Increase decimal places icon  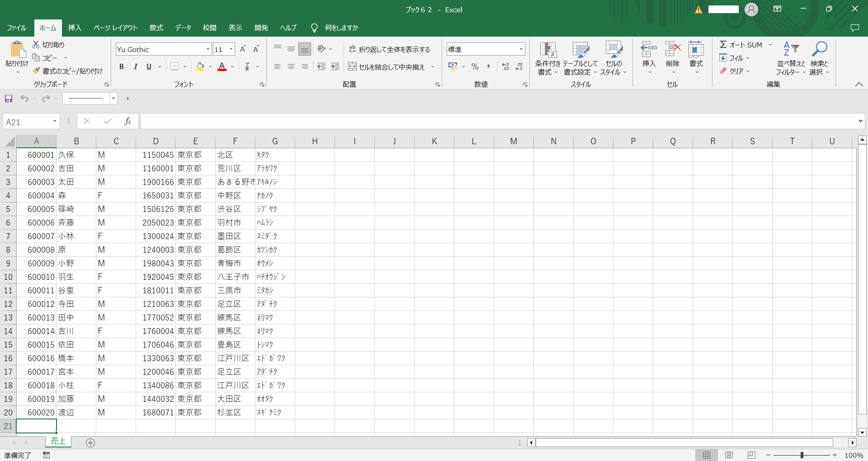click(505, 67)
